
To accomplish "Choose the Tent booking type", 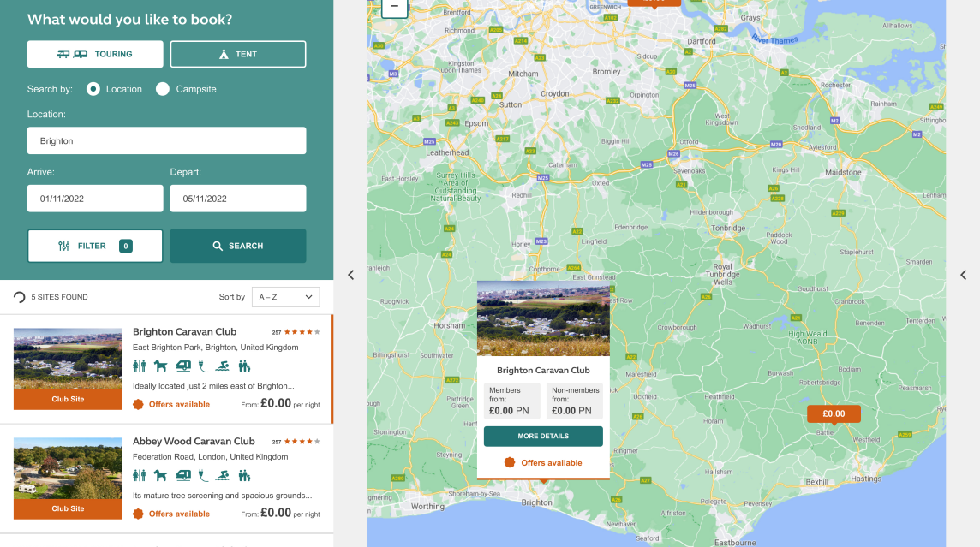I will tap(237, 54).
